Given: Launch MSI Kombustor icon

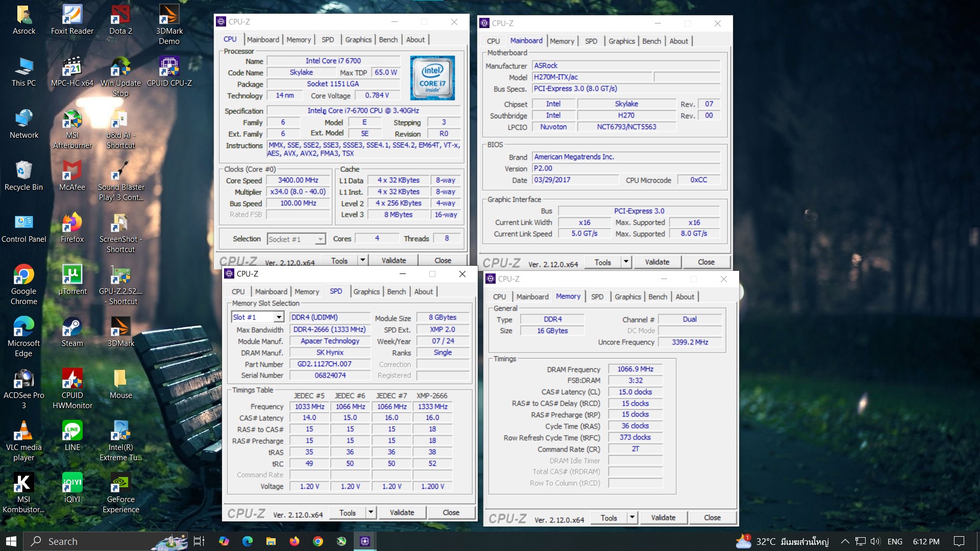Looking at the screenshot, I should coord(24,493).
